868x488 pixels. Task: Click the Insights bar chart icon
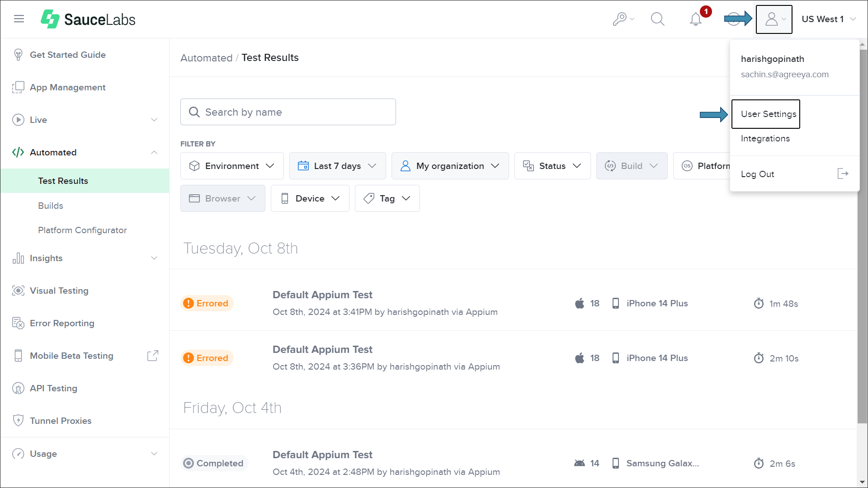18,258
